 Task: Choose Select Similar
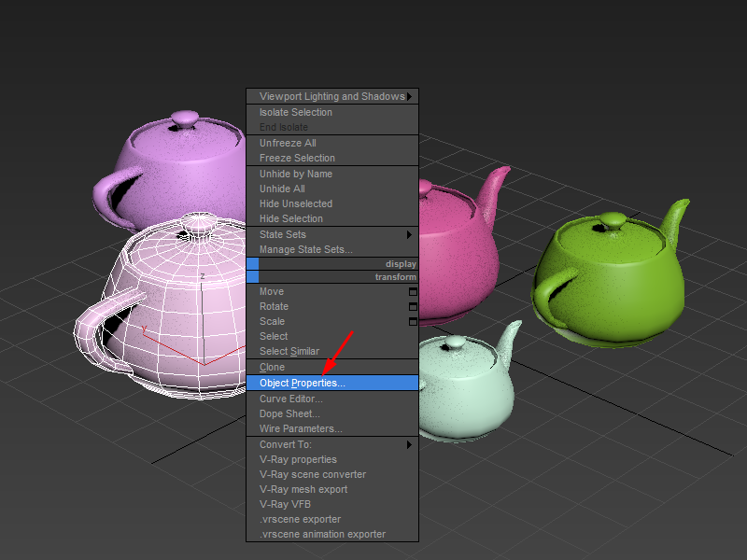pyautogui.click(x=332, y=352)
